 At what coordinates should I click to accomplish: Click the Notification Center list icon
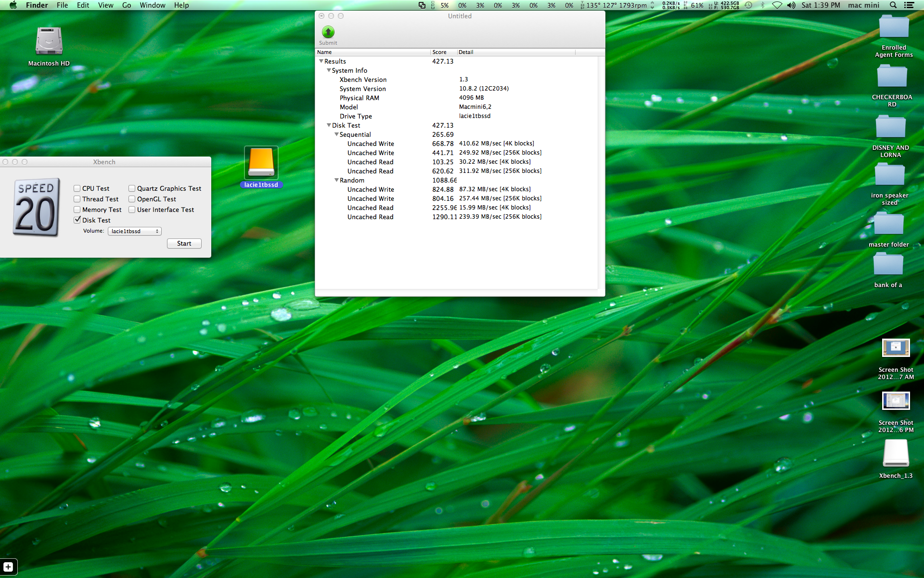pos(909,5)
